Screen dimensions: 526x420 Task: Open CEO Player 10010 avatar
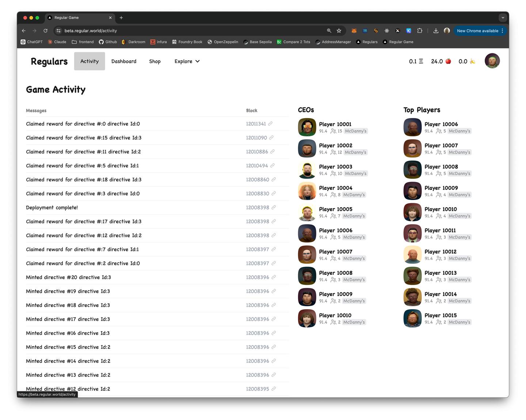pos(307,318)
